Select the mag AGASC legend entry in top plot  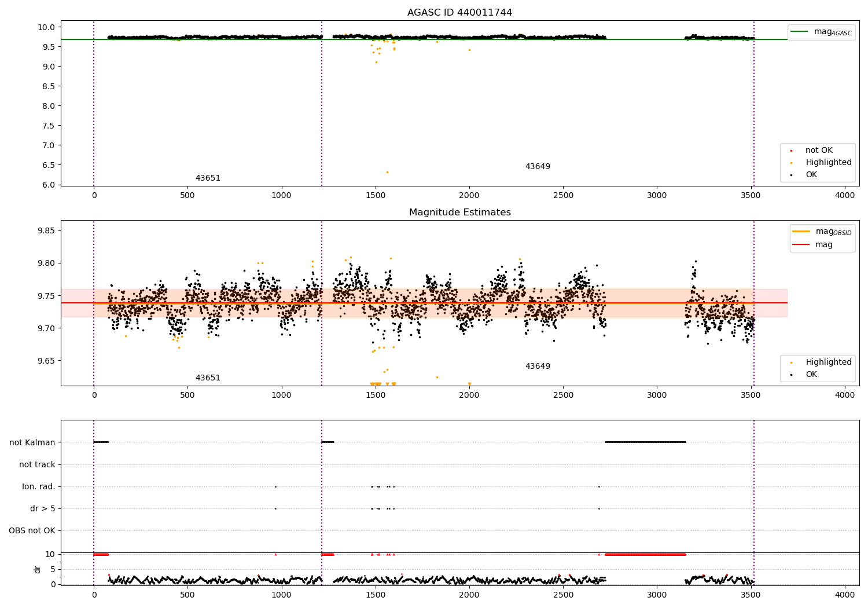tap(822, 32)
